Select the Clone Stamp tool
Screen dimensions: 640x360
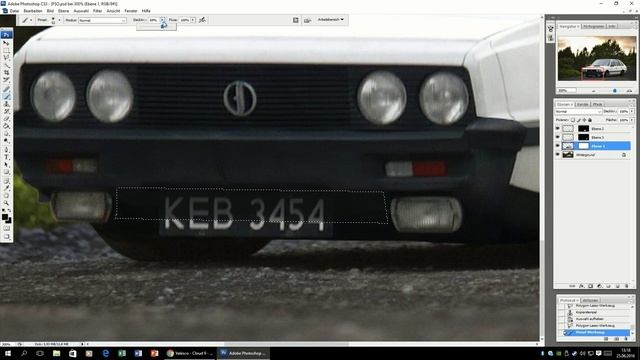pos(6,104)
